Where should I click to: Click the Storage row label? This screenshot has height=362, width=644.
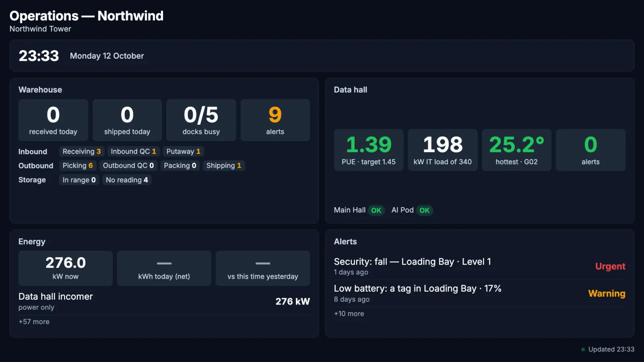click(32, 180)
